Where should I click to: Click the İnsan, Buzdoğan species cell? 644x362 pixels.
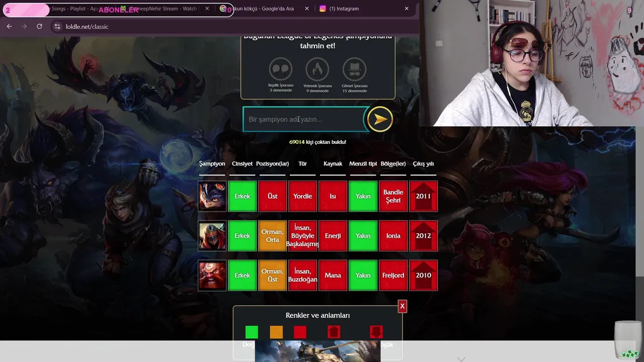[302, 276]
